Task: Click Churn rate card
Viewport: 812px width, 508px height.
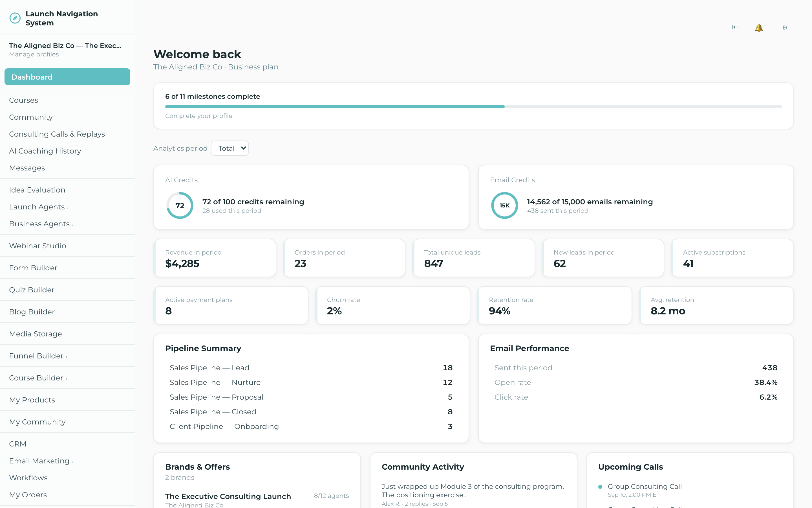Action: click(x=392, y=305)
